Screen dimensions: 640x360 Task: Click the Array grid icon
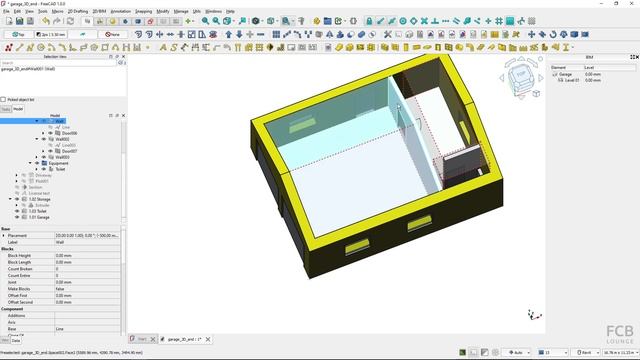coord(276,34)
